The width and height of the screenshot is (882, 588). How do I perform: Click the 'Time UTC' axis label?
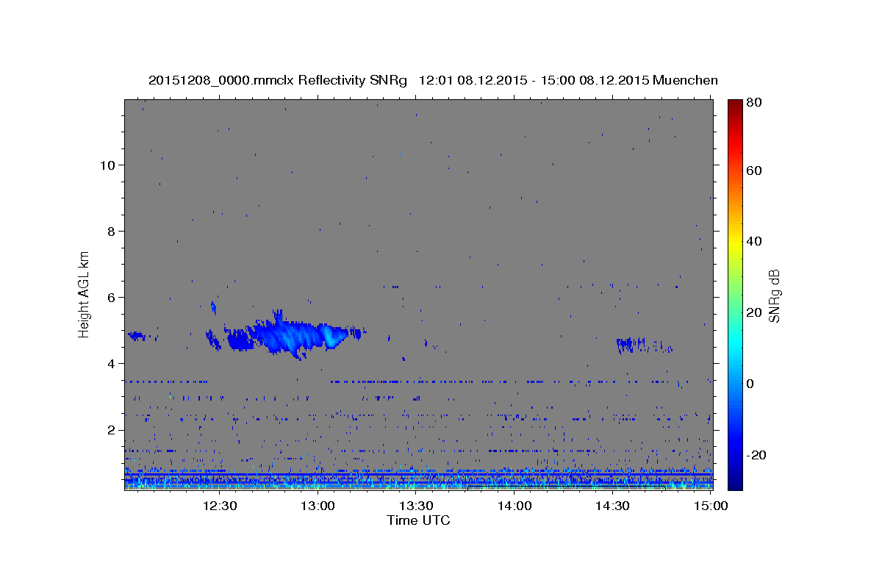[418, 520]
